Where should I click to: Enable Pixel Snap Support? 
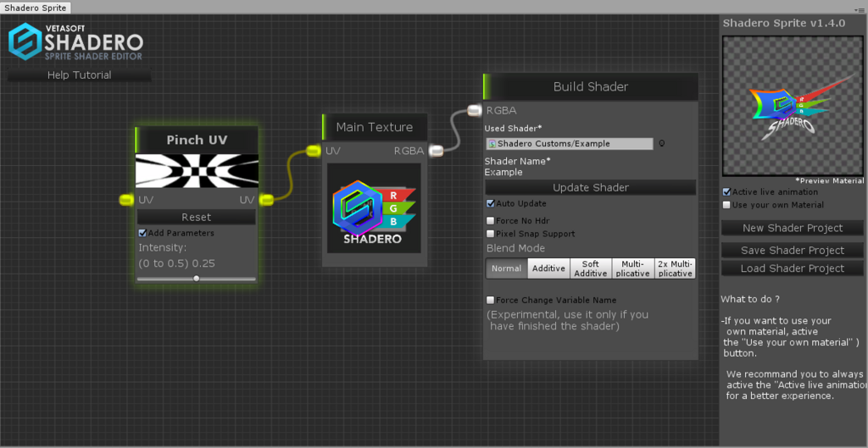click(490, 234)
